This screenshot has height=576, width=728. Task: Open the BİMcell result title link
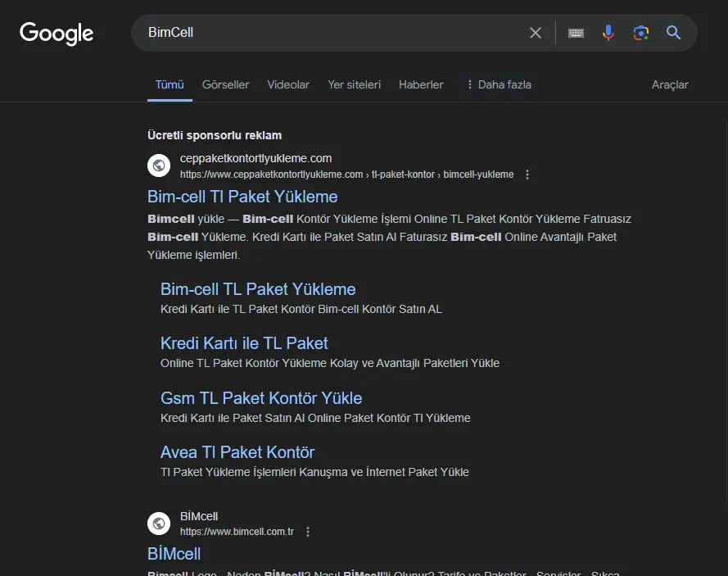pyautogui.click(x=174, y=554)
